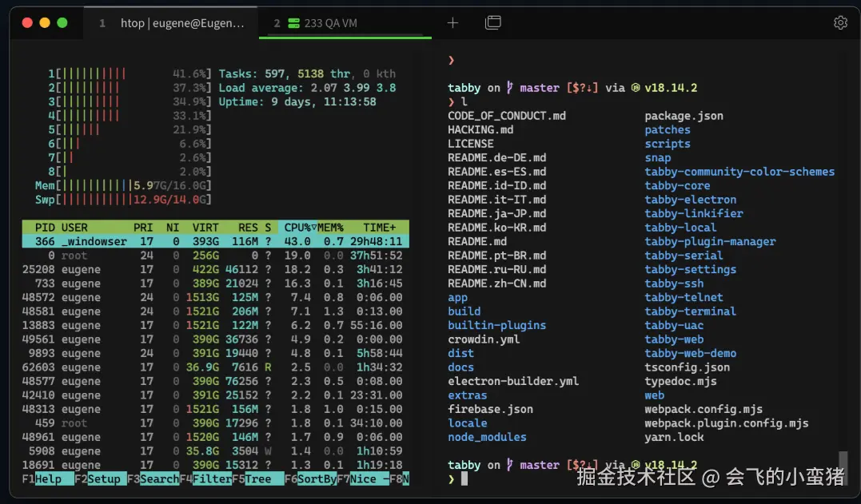The width and height of the screenshot is (861, 504).
Task: Click the CPU 1 usage meter
Action: [x=130, y=73]
